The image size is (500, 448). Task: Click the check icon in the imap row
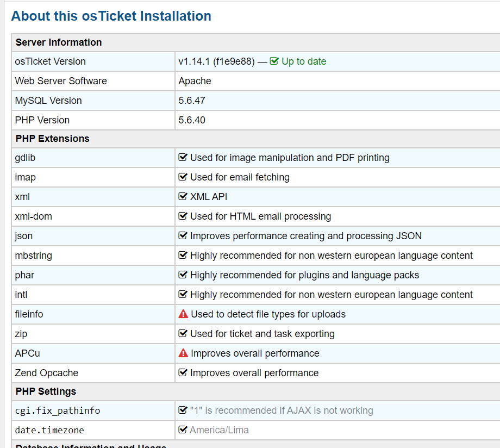[x=183, y=177]
